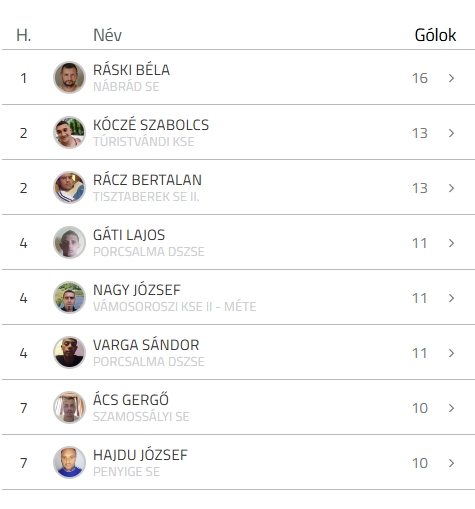475x509 pixels.
Task: Click the Név column header
Action: 107,35
